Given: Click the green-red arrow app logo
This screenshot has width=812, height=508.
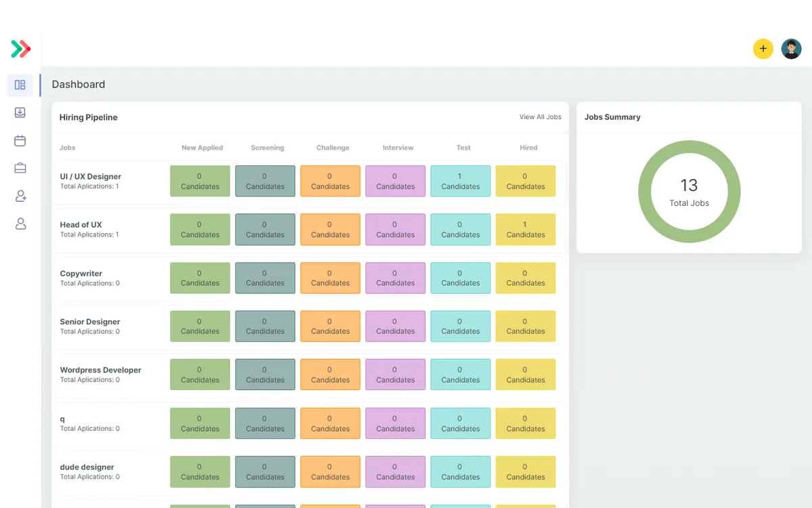Looking at the screenshot, I should 21,49.
